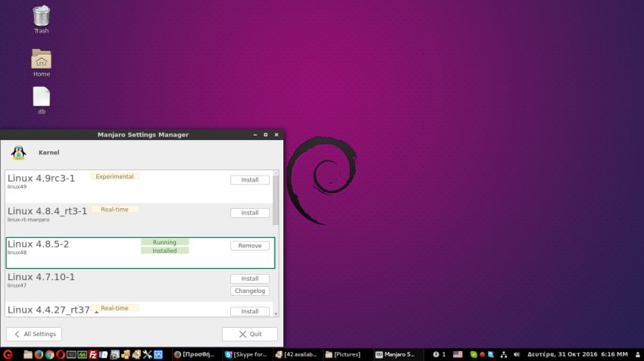
Task: Click the US flag keyboard layout indicator
Action: (458, 354)
